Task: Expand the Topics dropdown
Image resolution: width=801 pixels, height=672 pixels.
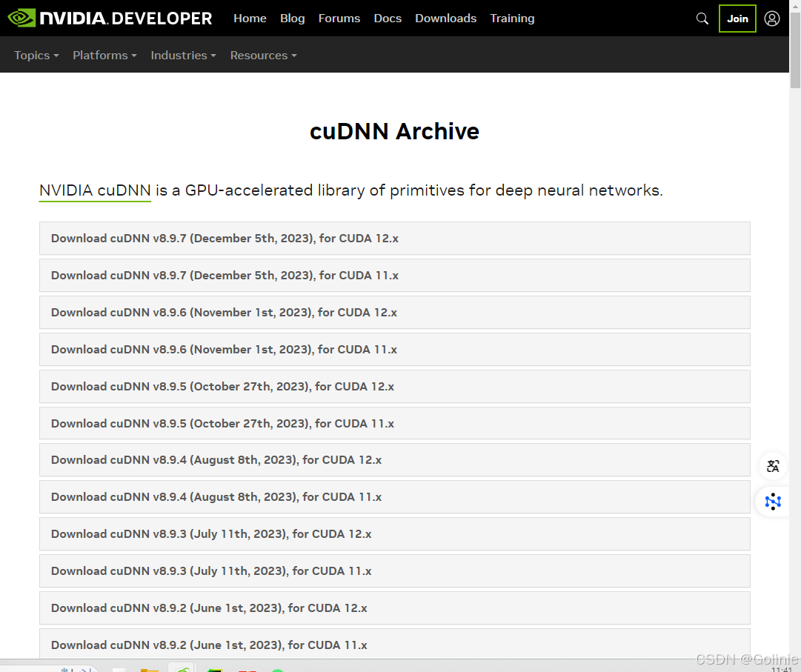Action: click(x=36, y=55)
